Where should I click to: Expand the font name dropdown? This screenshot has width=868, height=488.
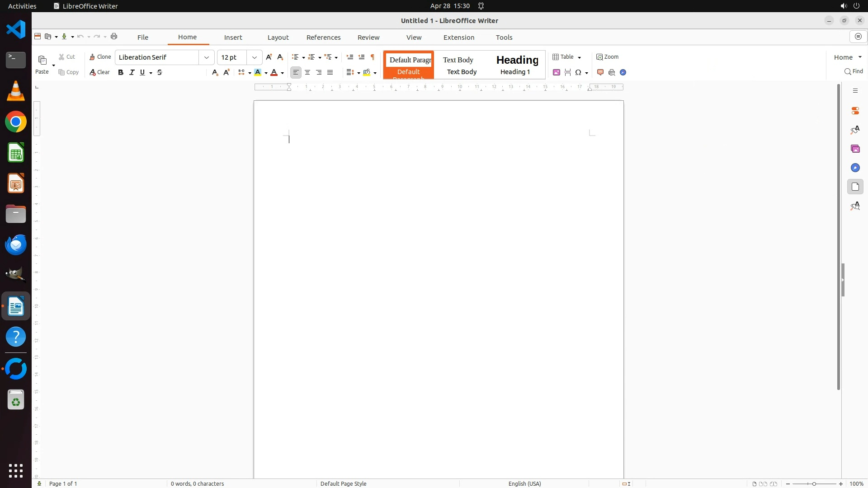click(207, 57)
